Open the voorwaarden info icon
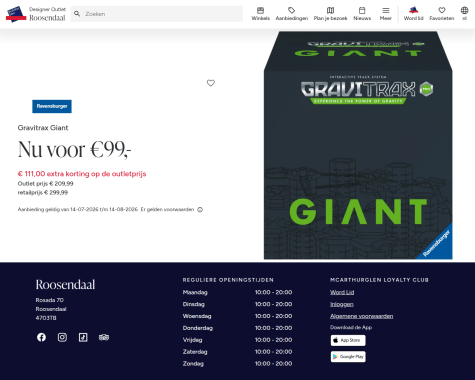The width and height of the screenshot is (475, 380). 200,210
